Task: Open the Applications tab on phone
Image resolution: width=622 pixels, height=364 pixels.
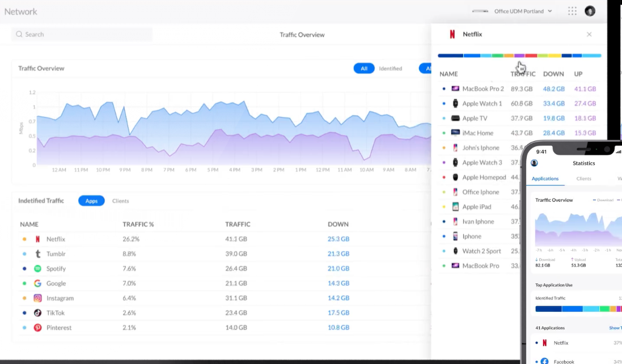Action: (x=545, y=179)
